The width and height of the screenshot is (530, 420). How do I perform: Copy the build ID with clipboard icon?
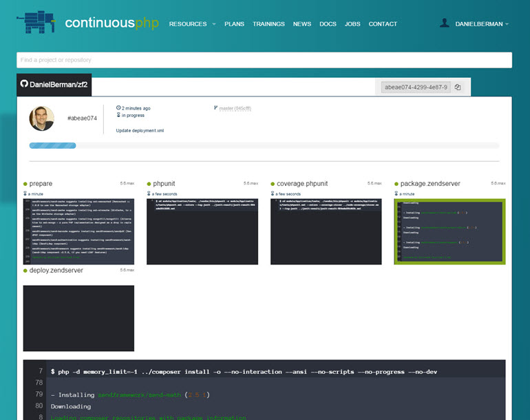click(458, 87)
